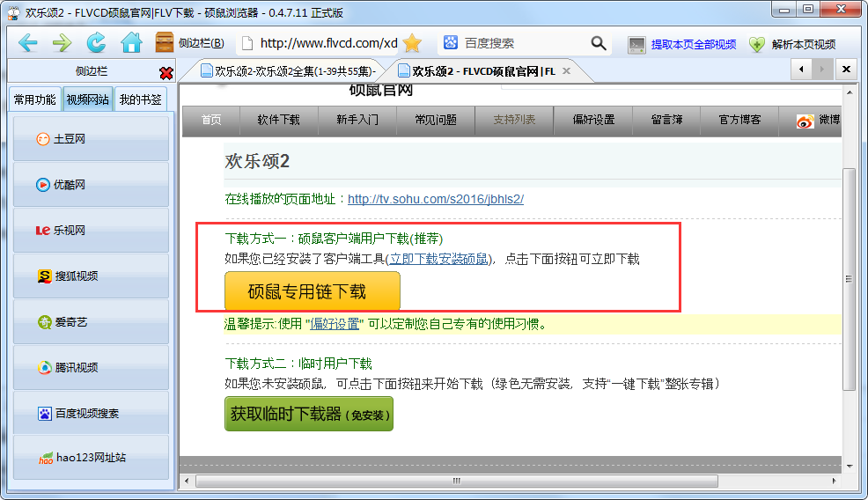This screenshot has height=500, width=868.
Task: Open the home page icon
Action: pyautogui.click(x=131, y=42)
